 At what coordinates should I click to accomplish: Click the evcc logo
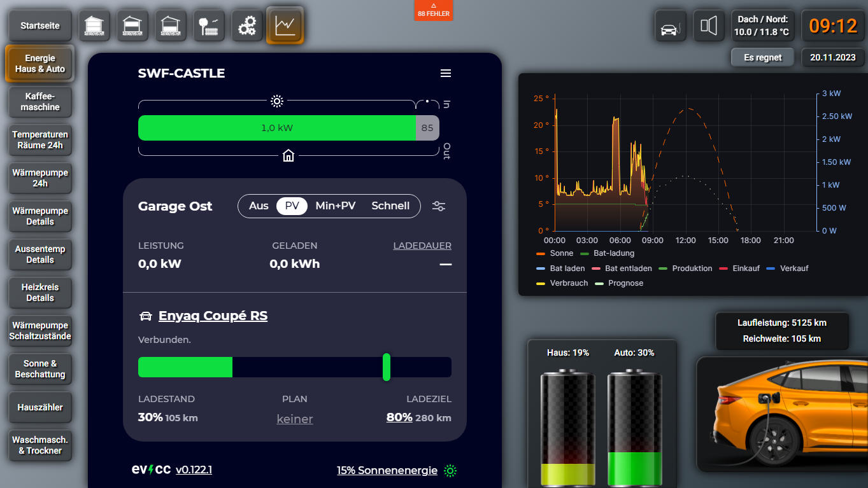(151, 470)
